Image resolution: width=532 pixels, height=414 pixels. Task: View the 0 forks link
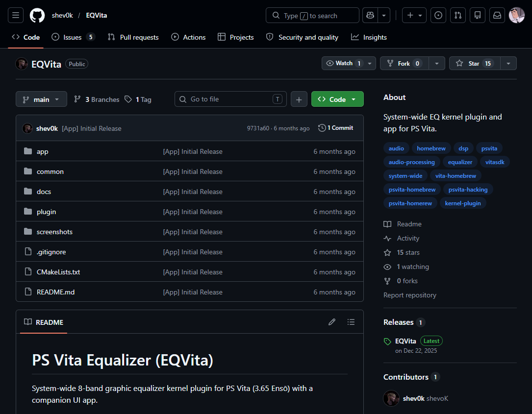(x=401, y=281)
